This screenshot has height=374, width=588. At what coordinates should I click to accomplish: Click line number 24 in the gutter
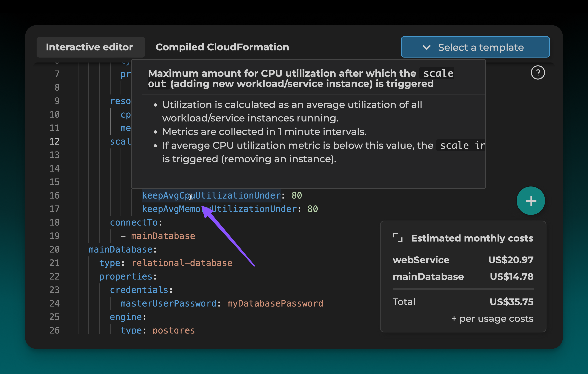coord(55,303)
